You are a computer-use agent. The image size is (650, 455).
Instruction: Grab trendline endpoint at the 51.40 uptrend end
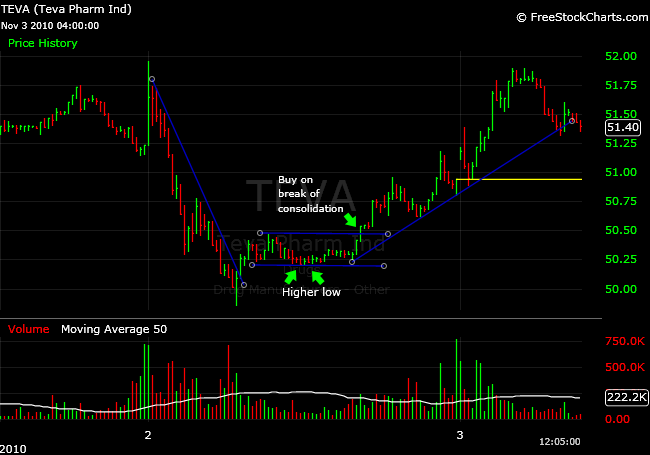click(572, 121)
